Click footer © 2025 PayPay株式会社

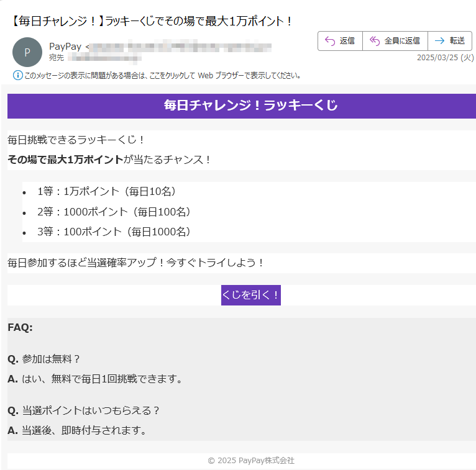251,461
